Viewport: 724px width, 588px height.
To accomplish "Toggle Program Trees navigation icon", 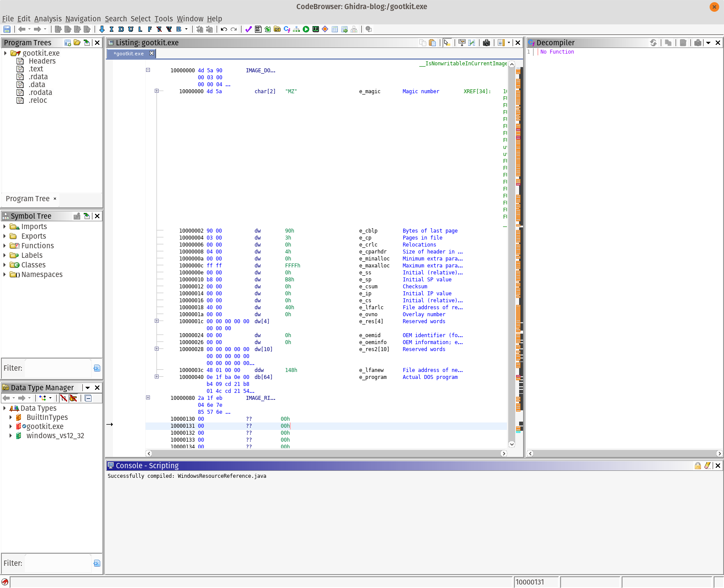I will (87, 43).
